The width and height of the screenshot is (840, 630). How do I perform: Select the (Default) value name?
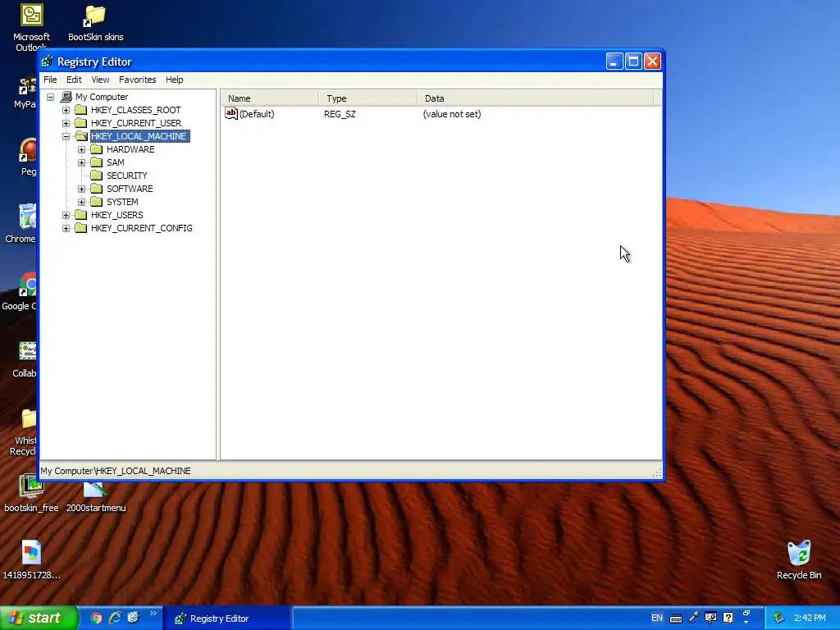pyautogui.click(x=257, y=114)
